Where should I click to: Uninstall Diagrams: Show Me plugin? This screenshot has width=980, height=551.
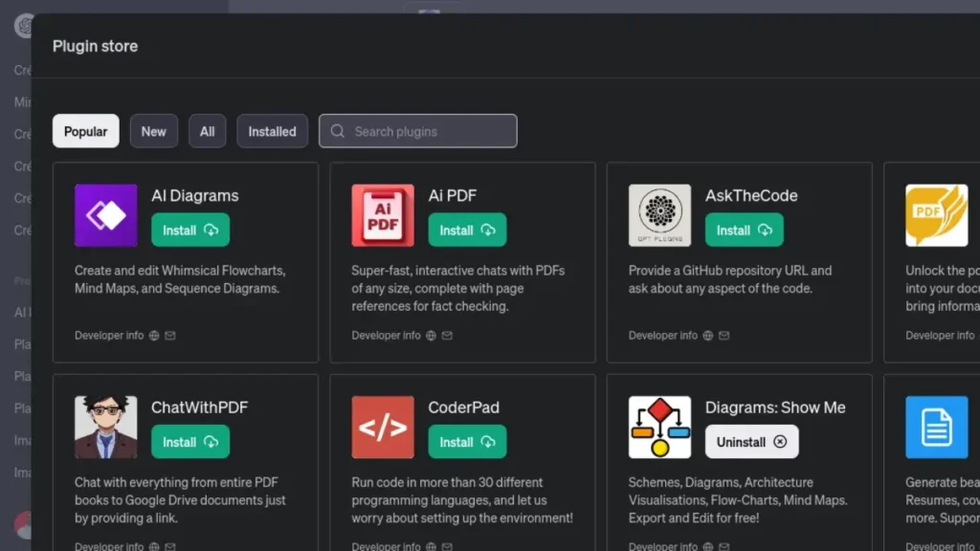[751, 442]
